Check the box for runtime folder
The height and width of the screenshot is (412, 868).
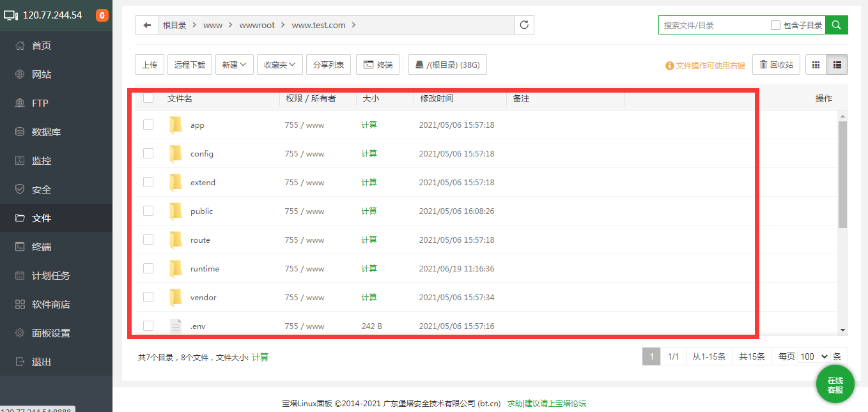[148, 268]
